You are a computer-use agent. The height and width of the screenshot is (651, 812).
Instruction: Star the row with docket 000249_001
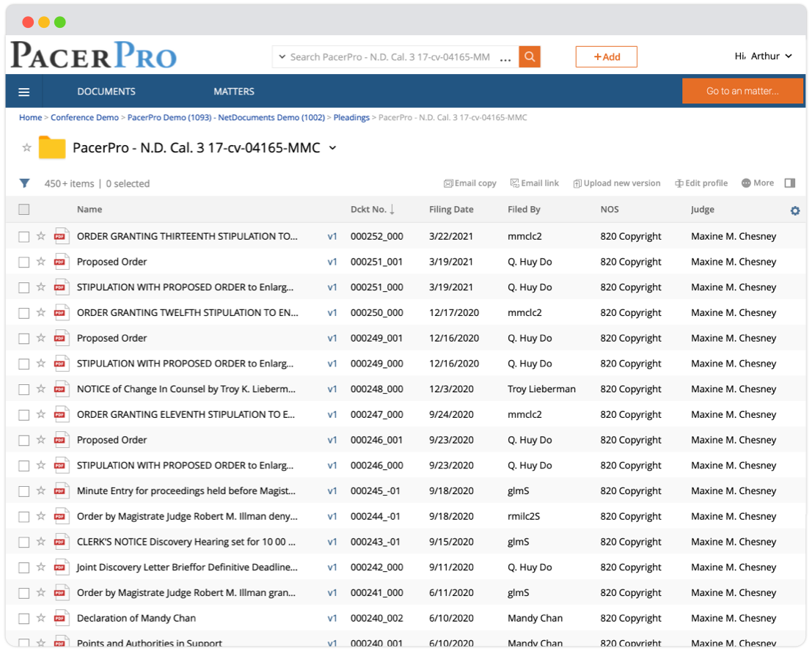coord(41,338)
